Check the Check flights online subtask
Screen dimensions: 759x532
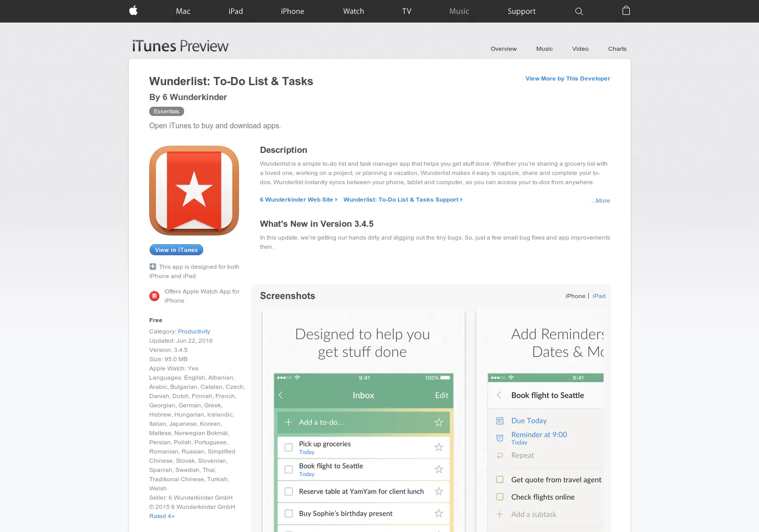click(x=500, y=497)
